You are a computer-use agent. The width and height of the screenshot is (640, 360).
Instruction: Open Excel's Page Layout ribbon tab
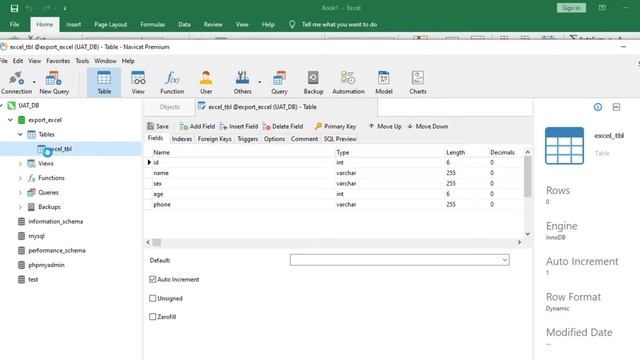pyautogui.click(x=111, y=24)
